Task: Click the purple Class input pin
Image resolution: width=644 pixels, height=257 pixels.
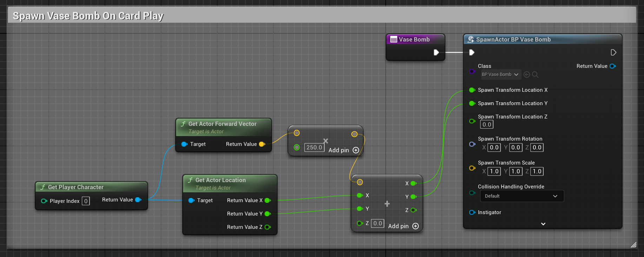Action: (472, 71)
